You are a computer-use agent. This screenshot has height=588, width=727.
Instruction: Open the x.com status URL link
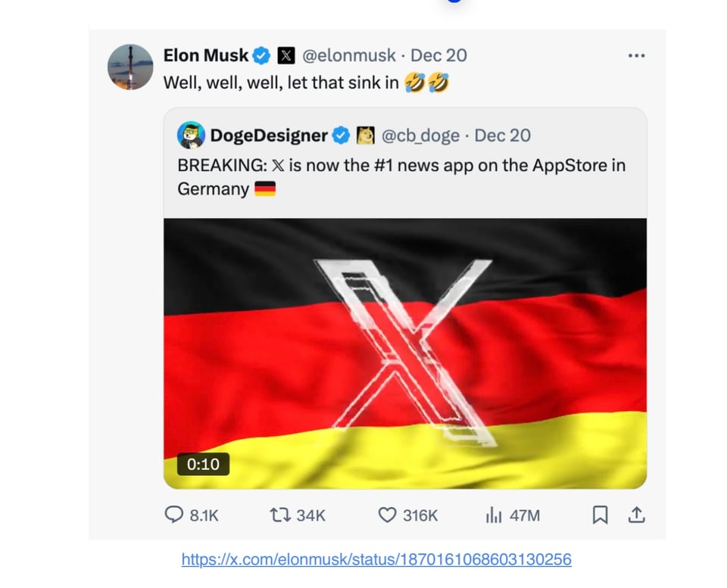[376, 560]
